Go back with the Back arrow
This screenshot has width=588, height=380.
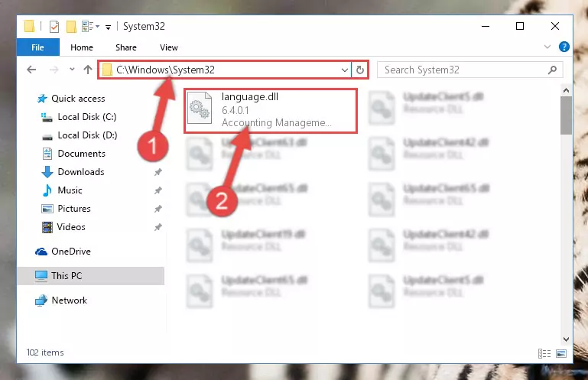(x=31, y=70)
